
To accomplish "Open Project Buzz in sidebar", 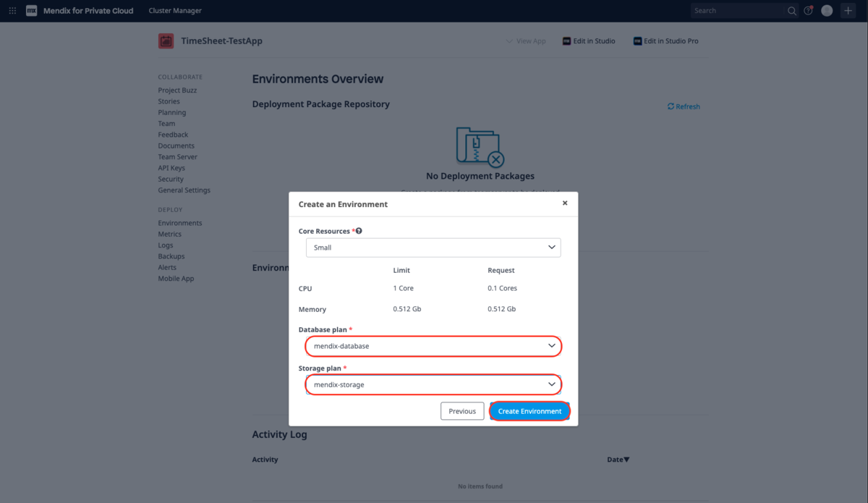I will (x=177, y=90).
